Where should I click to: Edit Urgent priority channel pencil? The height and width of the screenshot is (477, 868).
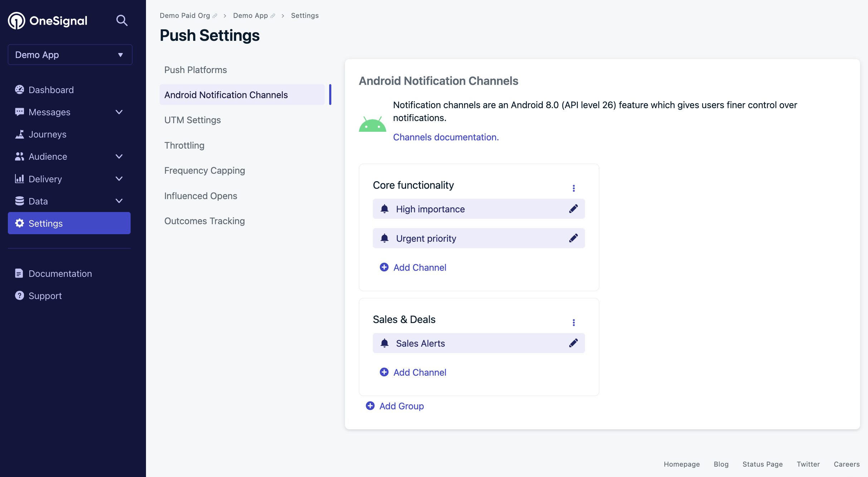574,238
